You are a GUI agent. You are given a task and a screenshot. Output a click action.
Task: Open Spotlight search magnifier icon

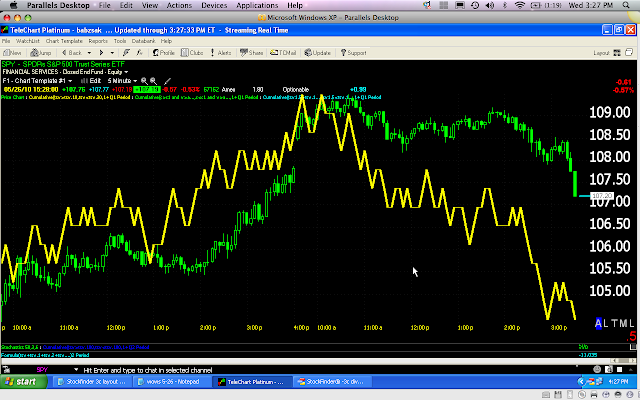626,5
